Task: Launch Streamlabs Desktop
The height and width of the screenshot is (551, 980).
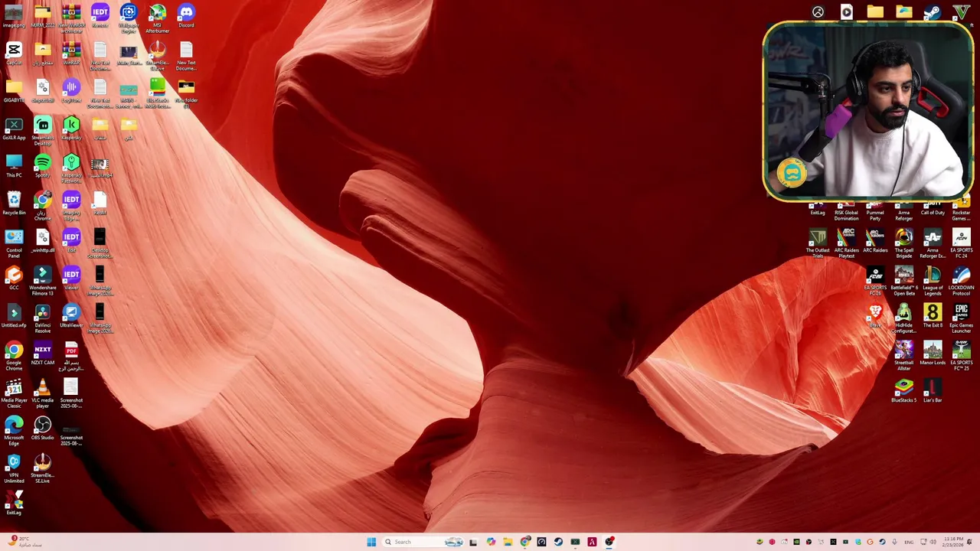Action: pos(43,131)
